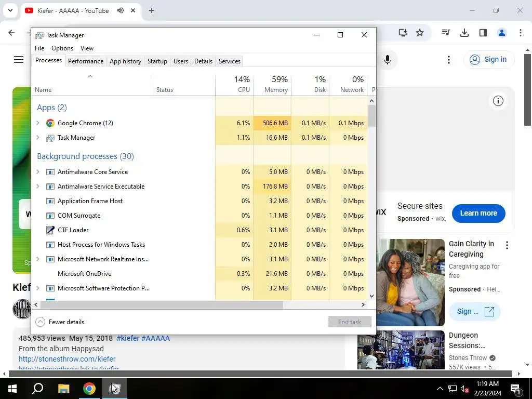Switch to the Performance tab
The height and width of the screenshot is (399, 532).
[86, 61]
